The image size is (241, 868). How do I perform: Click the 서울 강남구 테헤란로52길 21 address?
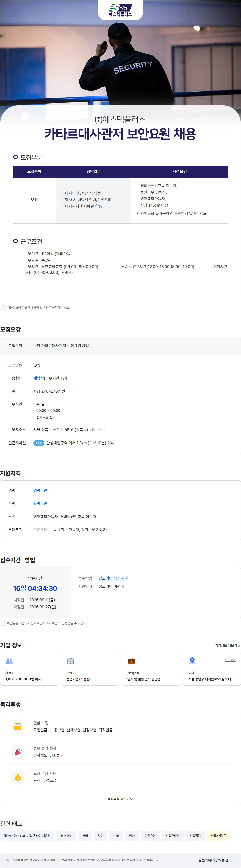[x=211, y=679]
